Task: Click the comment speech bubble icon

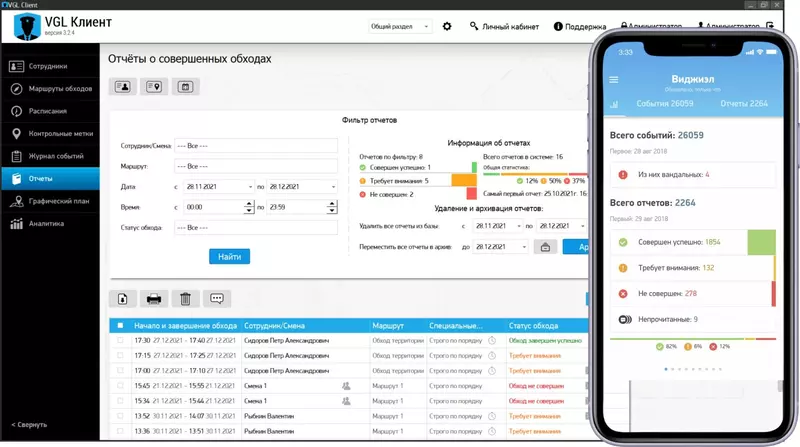Action: (x=217, y=297)
